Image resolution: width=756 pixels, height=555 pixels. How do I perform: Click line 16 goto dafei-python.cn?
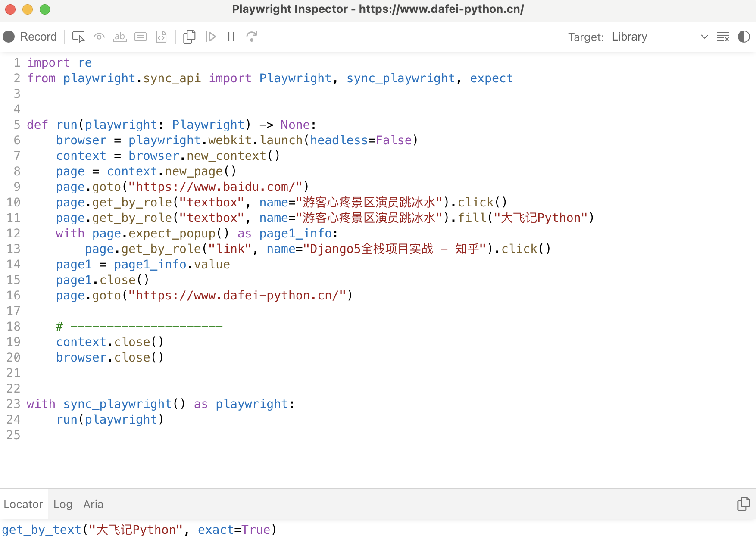point(204,295)
